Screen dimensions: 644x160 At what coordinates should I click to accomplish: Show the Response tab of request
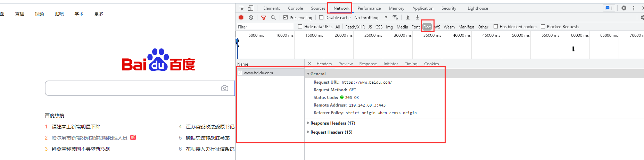[368, 64]
